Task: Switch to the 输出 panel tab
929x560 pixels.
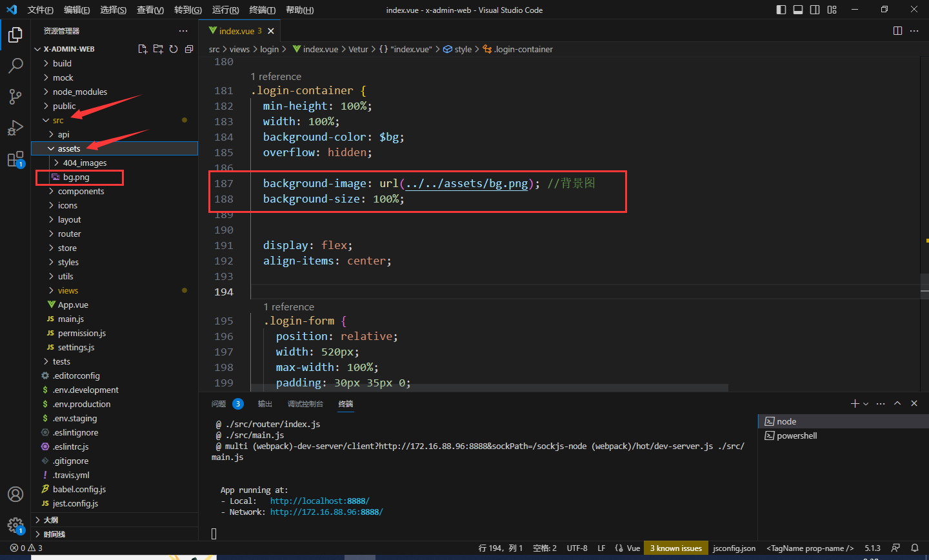Action: coord(265,404)
